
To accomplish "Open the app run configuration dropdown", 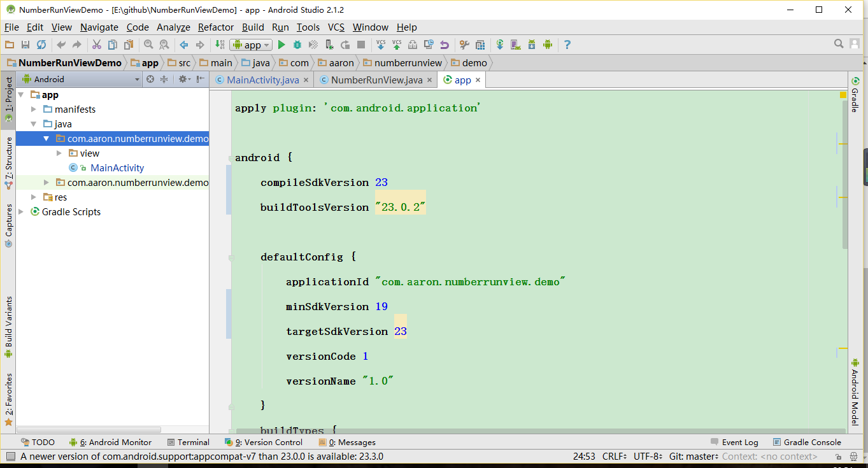I will click(x=252, y=45).
